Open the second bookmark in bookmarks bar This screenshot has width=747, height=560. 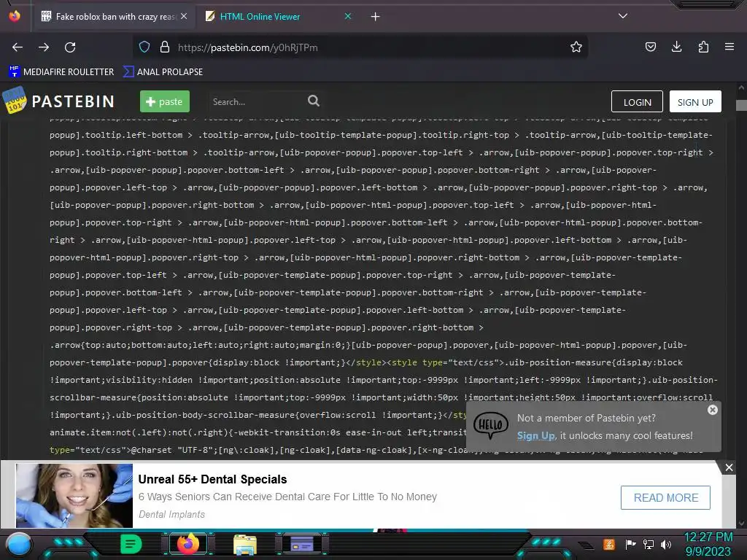point(163,72)
